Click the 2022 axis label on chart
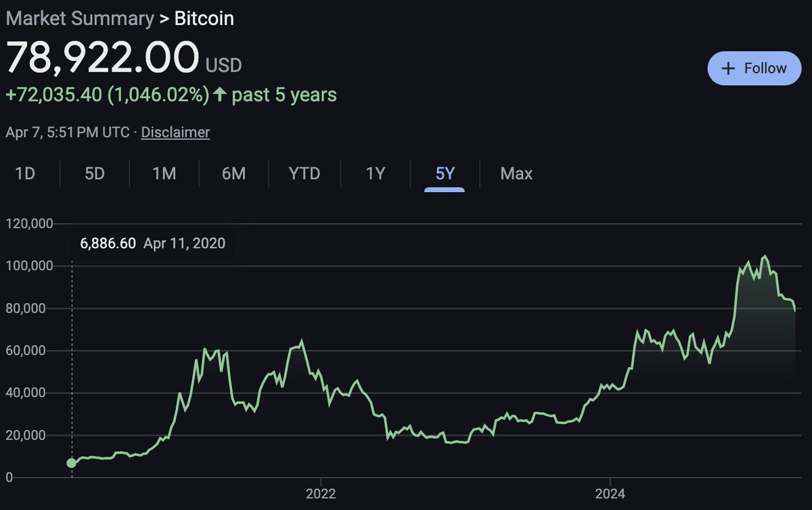 (x=322, y=494)
